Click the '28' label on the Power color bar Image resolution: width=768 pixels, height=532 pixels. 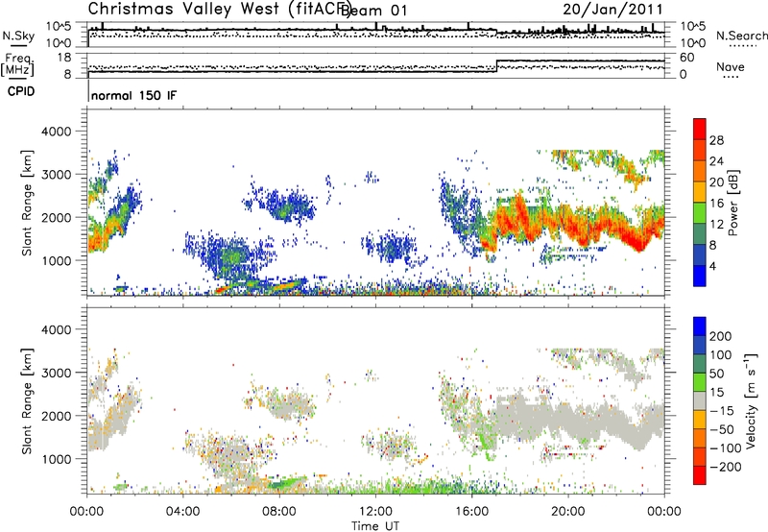(x=716, y=140)
